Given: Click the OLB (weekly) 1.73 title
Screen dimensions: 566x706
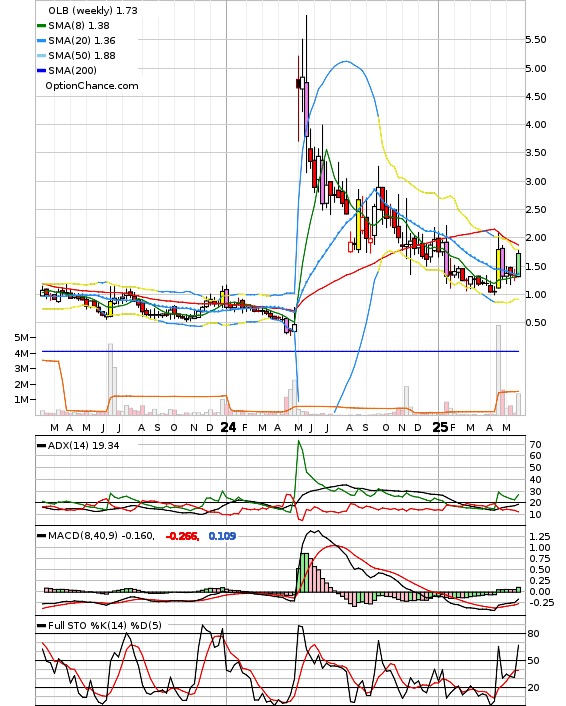Looking at the screenshot, I should 93,10.
